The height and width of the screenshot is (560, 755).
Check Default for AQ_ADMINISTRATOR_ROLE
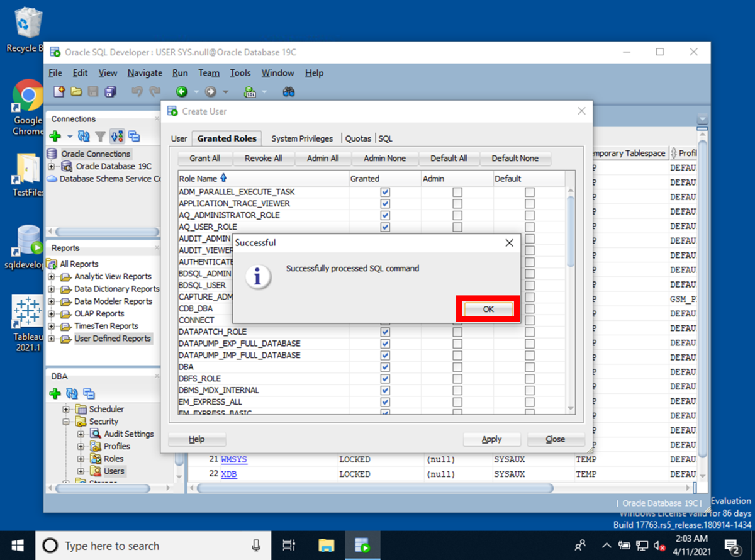pyautogui.click(x=530, y=215)
